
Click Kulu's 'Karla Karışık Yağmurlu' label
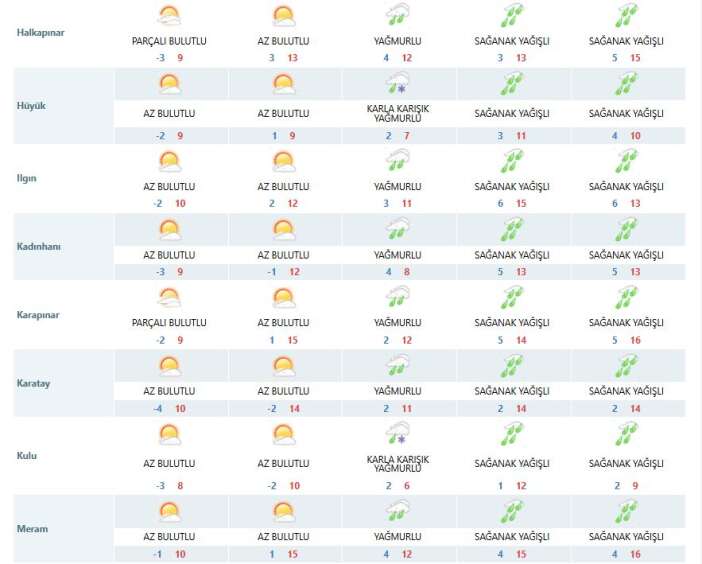(397, 463)
